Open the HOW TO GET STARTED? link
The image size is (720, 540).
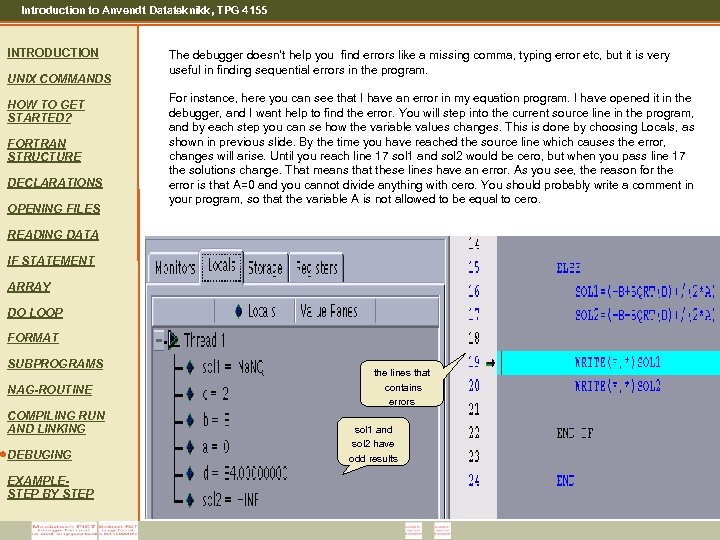(46, 111)
